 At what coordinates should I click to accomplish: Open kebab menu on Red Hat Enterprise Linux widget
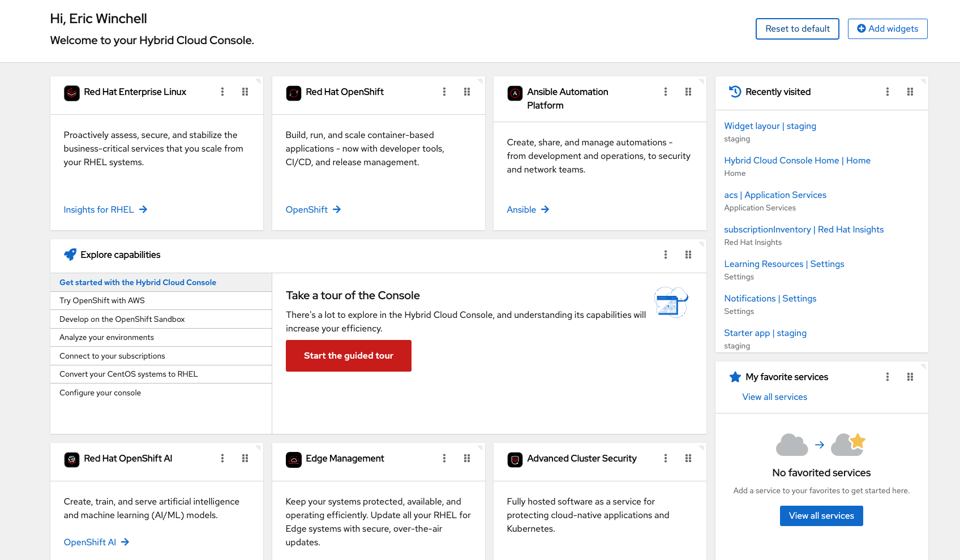tap(222, 92)
